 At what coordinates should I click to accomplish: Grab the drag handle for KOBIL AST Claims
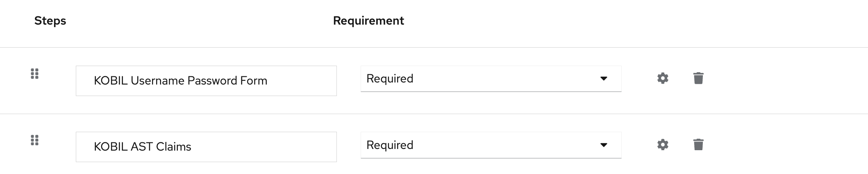click(35, 140)
